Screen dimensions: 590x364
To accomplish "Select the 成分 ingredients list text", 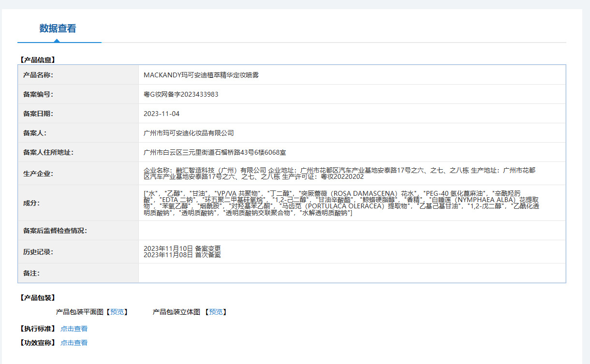I will (341, 203).
